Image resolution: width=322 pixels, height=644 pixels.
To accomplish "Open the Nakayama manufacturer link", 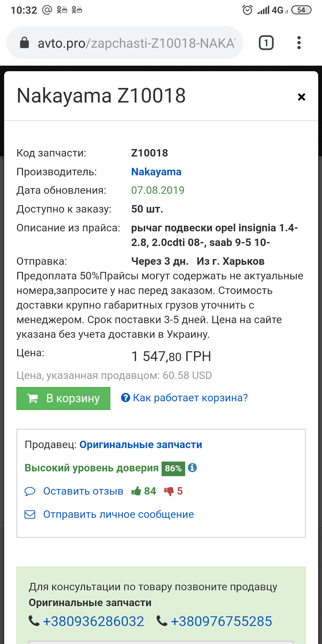I will 156,172.
